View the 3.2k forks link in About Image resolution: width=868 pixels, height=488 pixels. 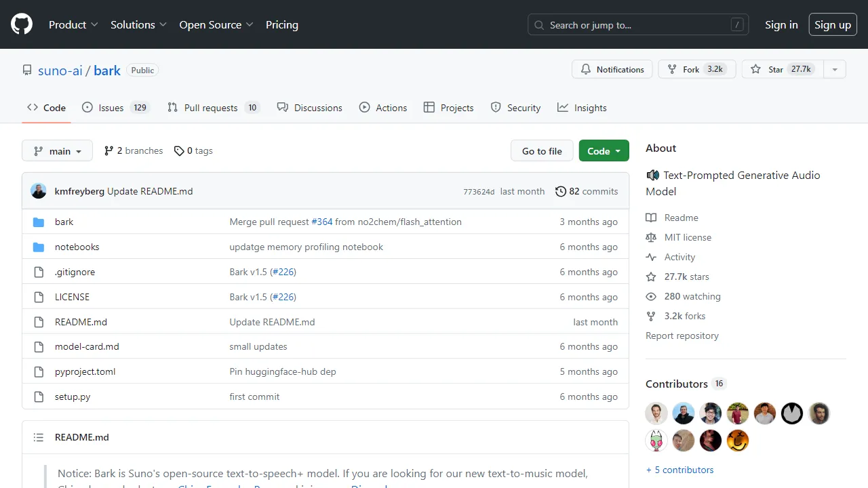coord(675,316)
